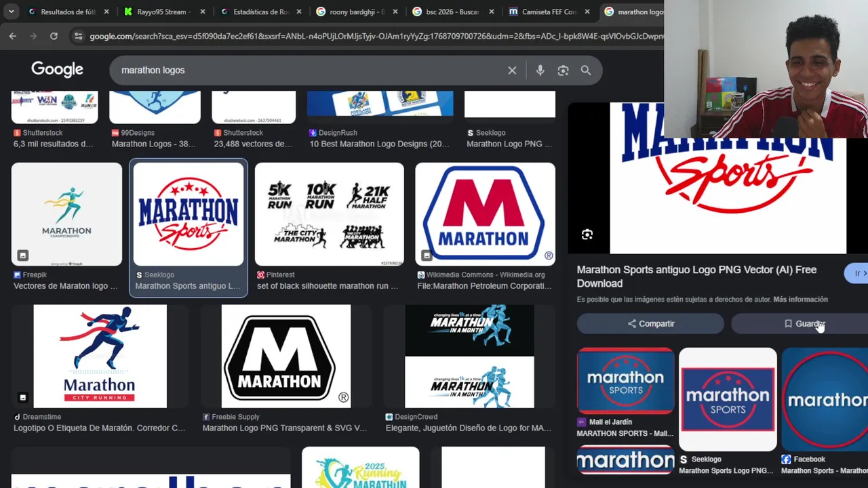Click 'Más información' copyright link
Viewport: 868px width, 488px height.
tap(800, 300)
